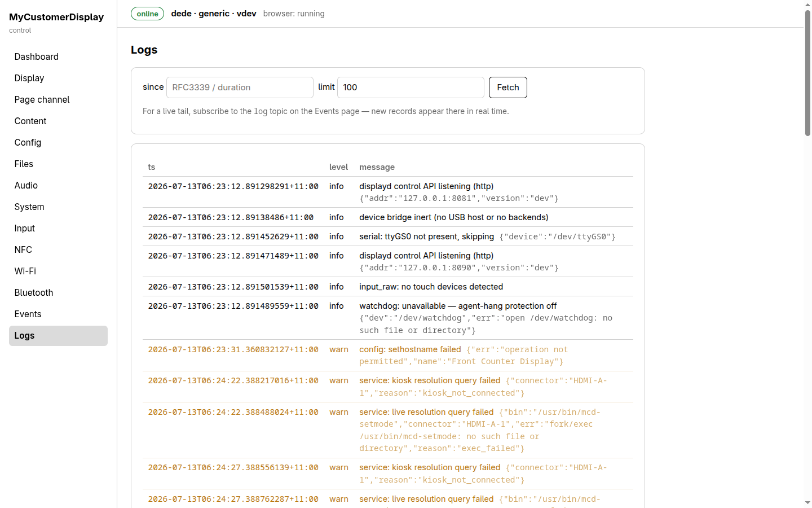Click the level column header
Screen dimensions: 812x508
click(338, 167)
